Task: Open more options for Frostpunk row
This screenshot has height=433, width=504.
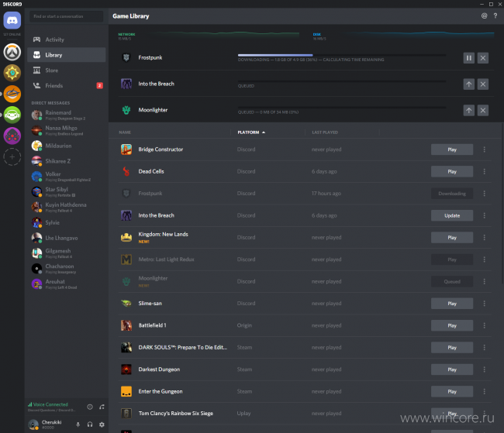Action: pos(484,194)
